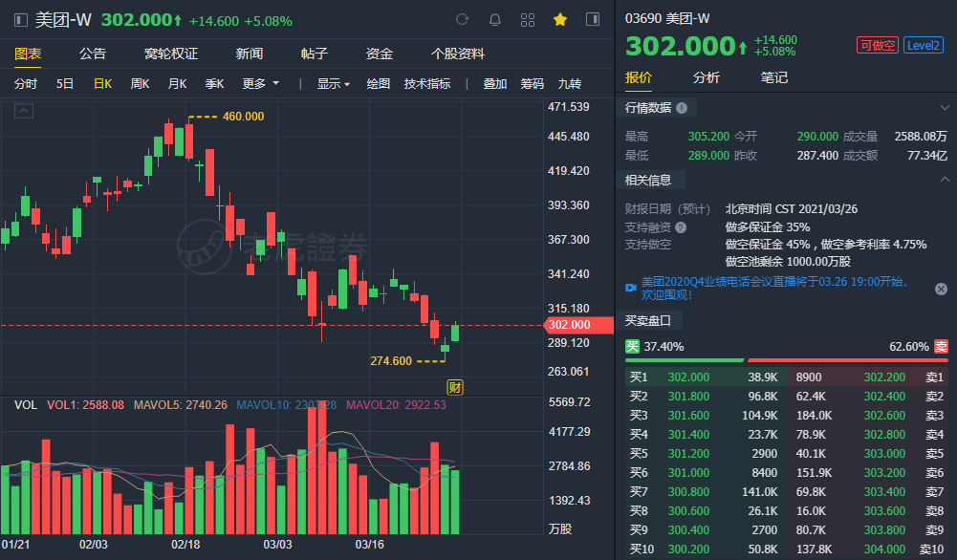Open the 公告 tab
957x560 pixels.
(x=93, y=54)
